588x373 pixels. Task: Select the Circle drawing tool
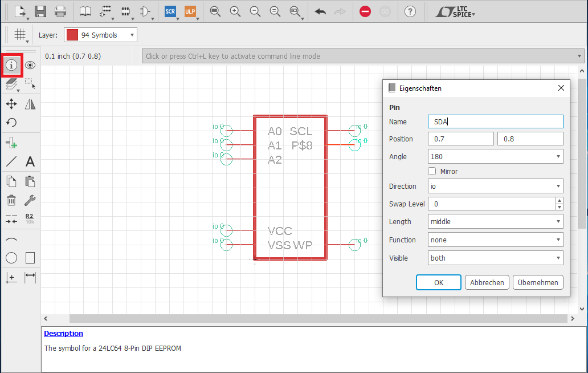[11, 258]
